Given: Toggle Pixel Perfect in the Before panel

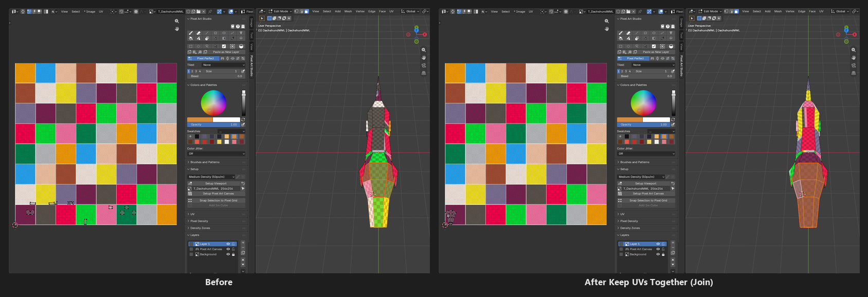Looking at the screenshot, I should [203, 58].
